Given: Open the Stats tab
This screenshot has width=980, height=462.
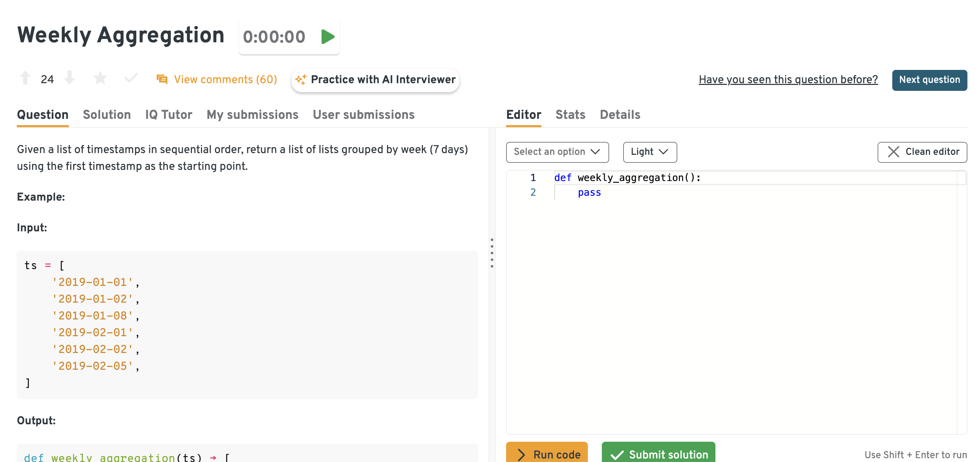Looking at the screenshot, I should (x=570, y=115).
